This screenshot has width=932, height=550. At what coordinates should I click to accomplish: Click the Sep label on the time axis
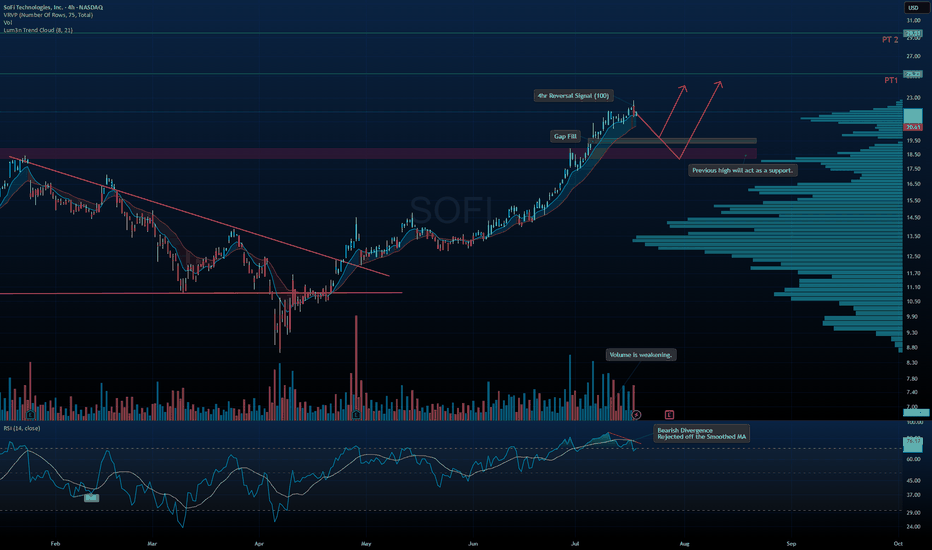pyautogui.click(x=791, y=543)
